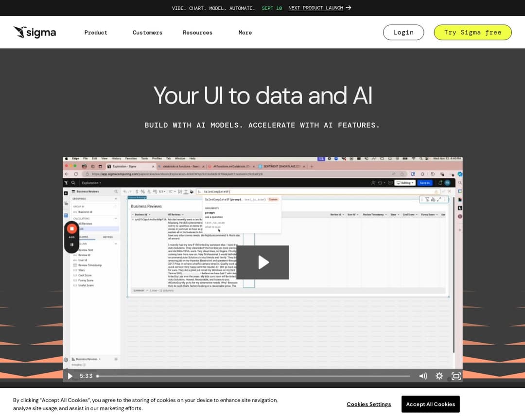
Task: Expand the Resources navigation menu
Action: 197,33
